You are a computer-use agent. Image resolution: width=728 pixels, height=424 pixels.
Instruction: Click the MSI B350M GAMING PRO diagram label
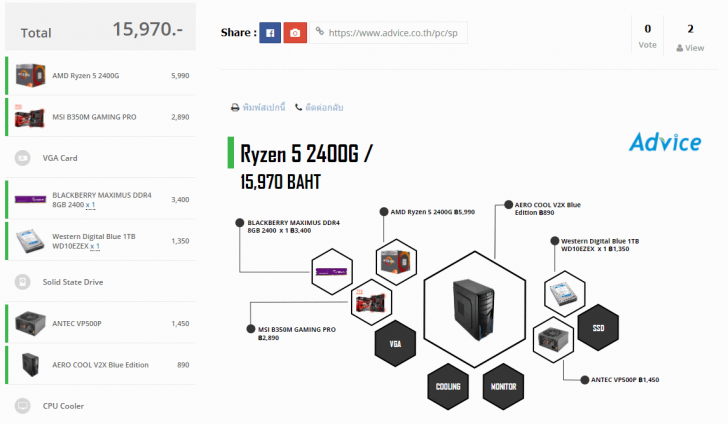coord(297,333)
